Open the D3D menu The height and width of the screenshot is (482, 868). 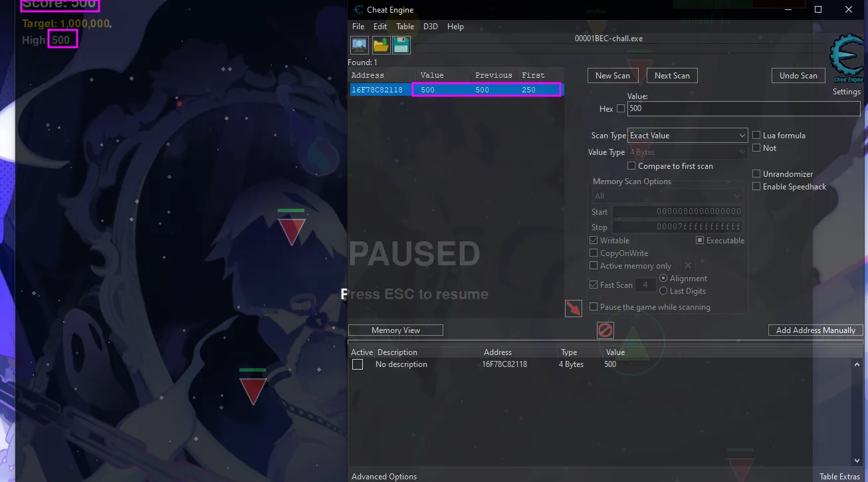tap(431, 27)
